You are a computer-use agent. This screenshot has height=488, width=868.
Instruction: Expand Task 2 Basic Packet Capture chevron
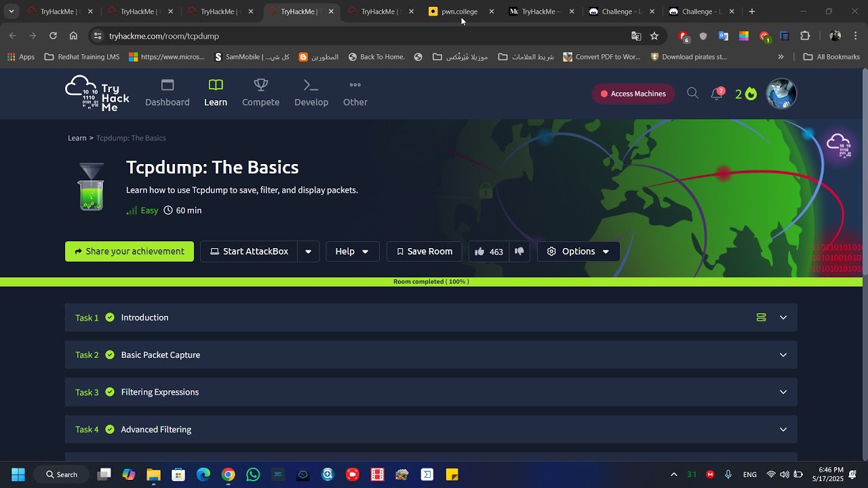(x=783, y=354)
